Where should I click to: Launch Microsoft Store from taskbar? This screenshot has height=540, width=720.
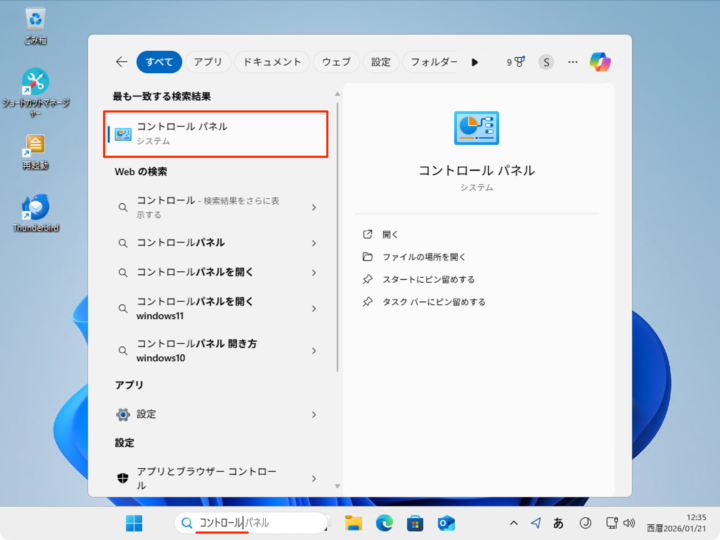tap(415, 523)
